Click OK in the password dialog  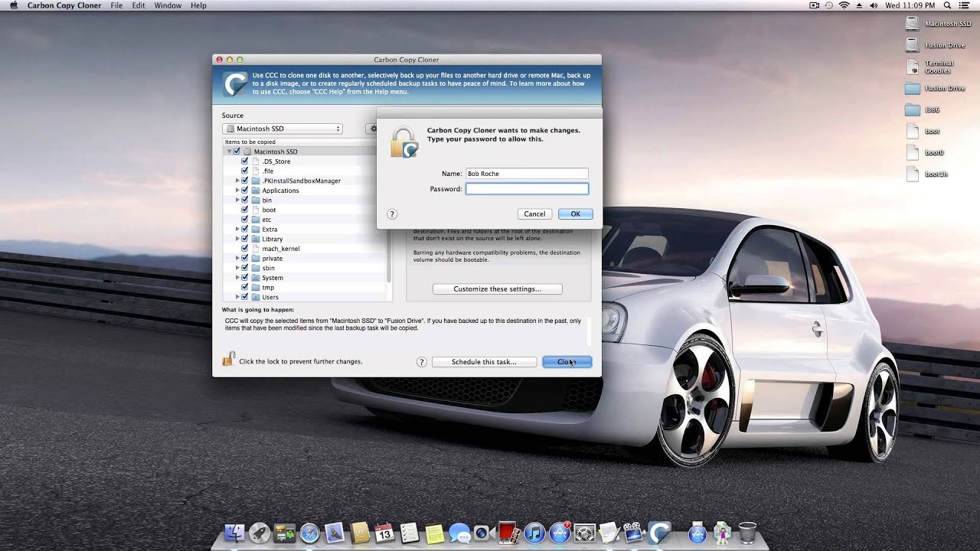[575, 214]
